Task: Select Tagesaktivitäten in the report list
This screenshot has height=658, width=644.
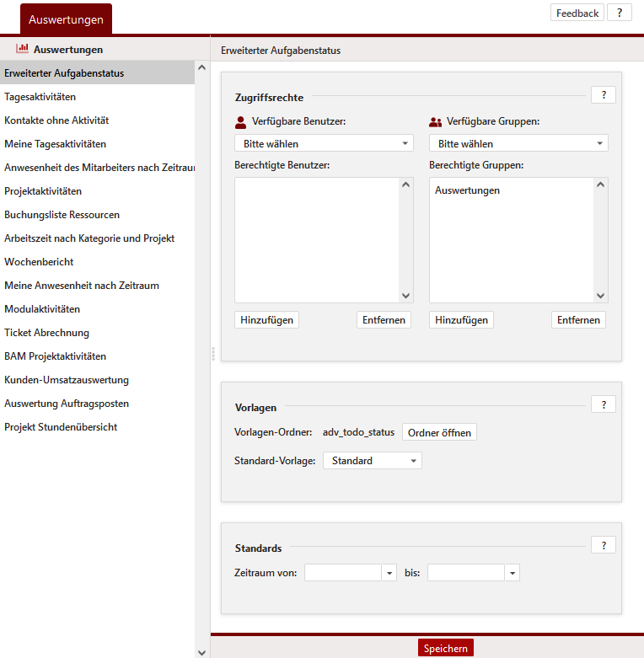Action: [46, 97]
